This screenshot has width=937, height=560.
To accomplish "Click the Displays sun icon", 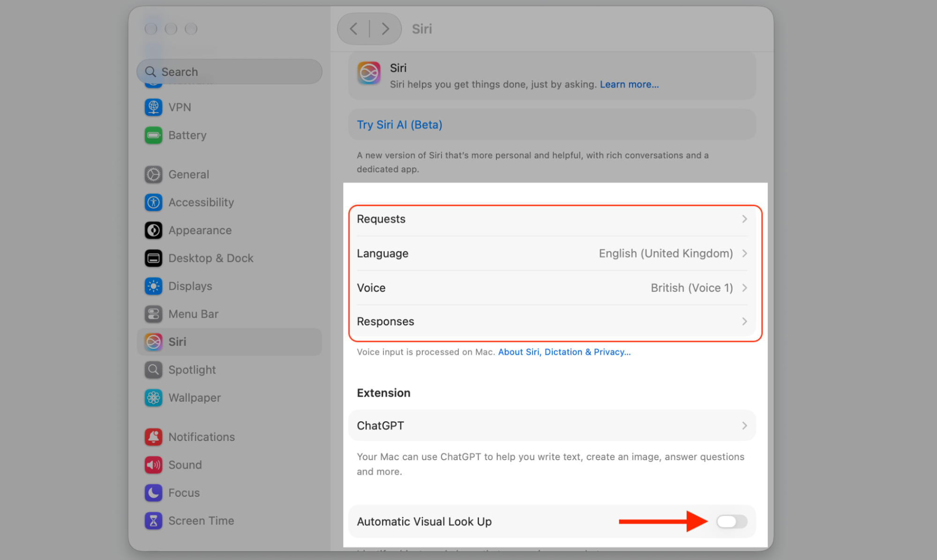I will click(153, 286).
